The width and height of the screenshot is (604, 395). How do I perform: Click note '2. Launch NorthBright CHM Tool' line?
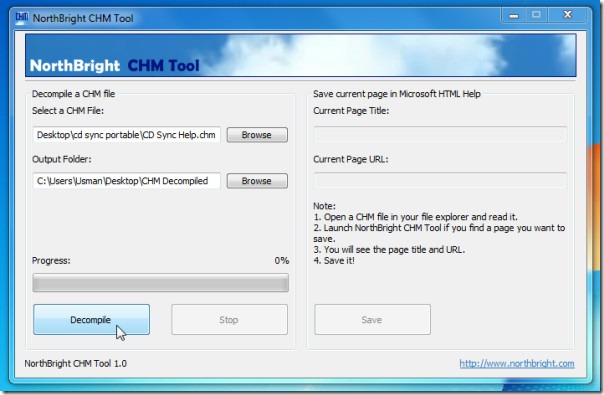439,233
